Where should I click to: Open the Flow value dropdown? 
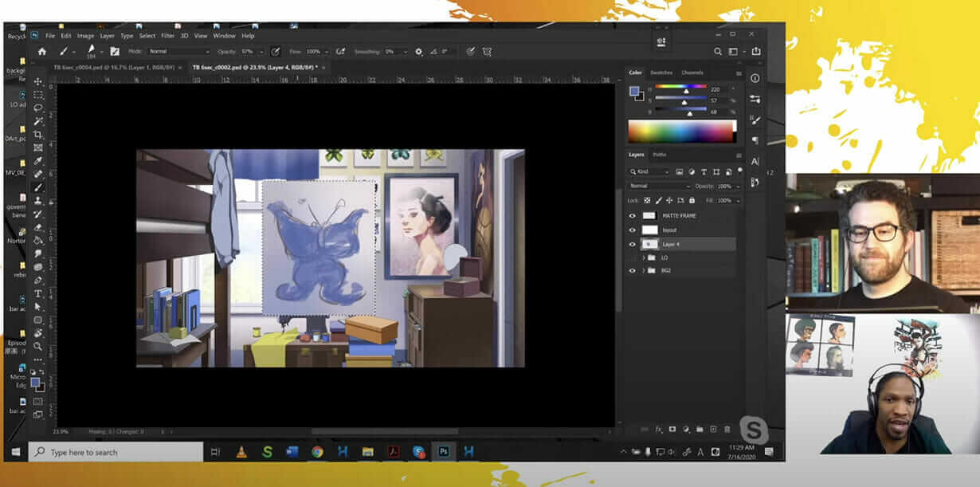click(x=327, y=51)
